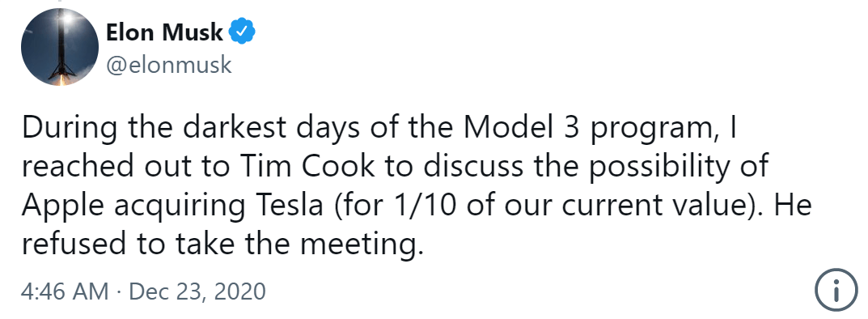Click the Elon Musk display name

click(x=164, y=32)
